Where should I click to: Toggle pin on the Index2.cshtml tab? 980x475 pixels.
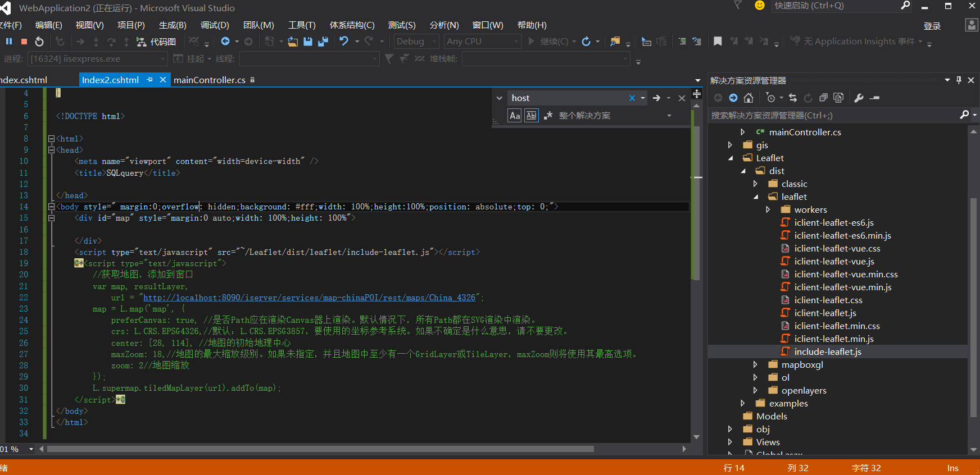[150, 80]
